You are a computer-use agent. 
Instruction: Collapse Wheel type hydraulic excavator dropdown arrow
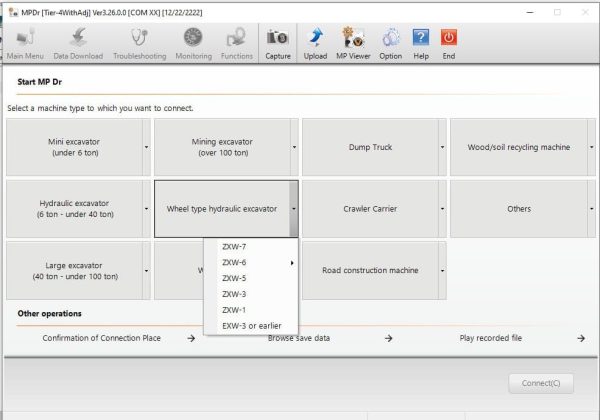coord(294,209)
